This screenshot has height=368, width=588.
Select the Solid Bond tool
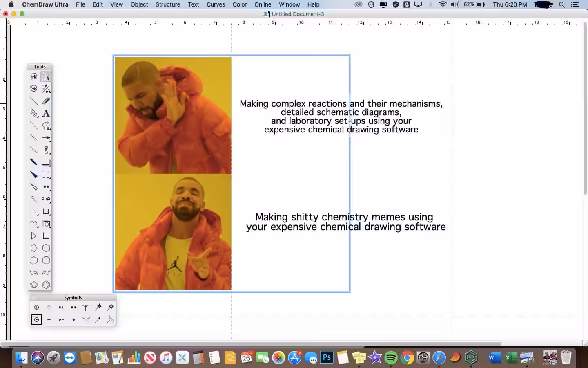34,101
